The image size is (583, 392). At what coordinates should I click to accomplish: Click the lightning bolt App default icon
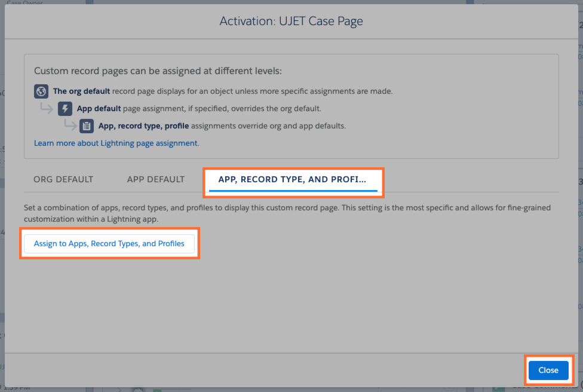(65, 109)
